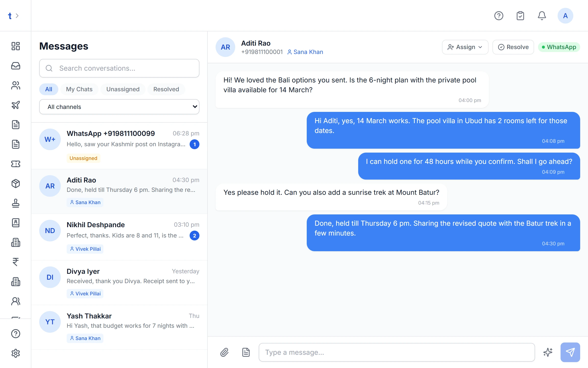Click the AR avatar in chat header
This screenshot has width=588, height=368.
[225, 47]
